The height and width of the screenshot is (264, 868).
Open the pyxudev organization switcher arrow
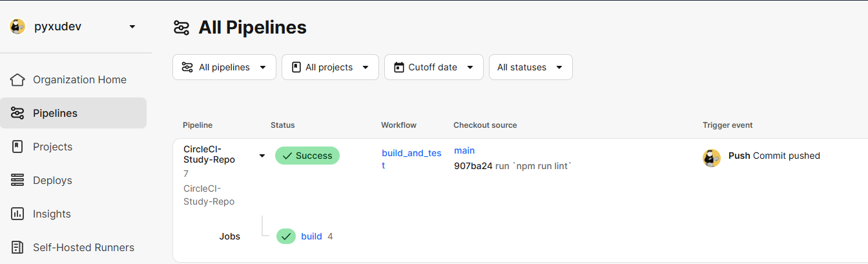[132, 26]
